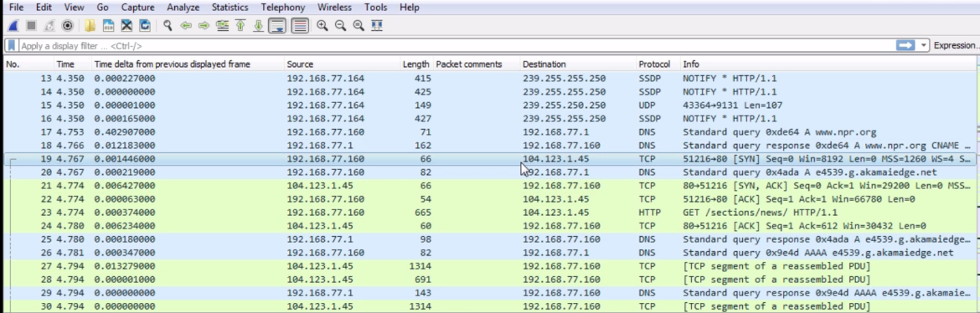The height and width of the screenshot is (313, 980).
Task: Open the File menu
Action: click(17, 8)
